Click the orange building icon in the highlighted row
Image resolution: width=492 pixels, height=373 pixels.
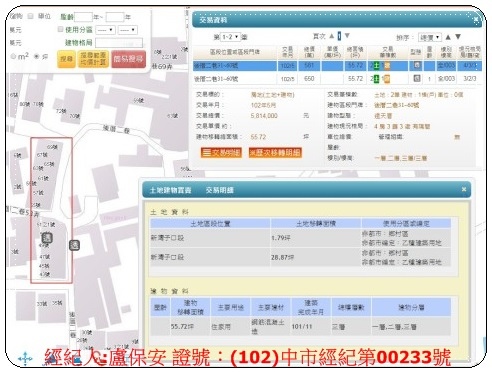click(387, 65)
